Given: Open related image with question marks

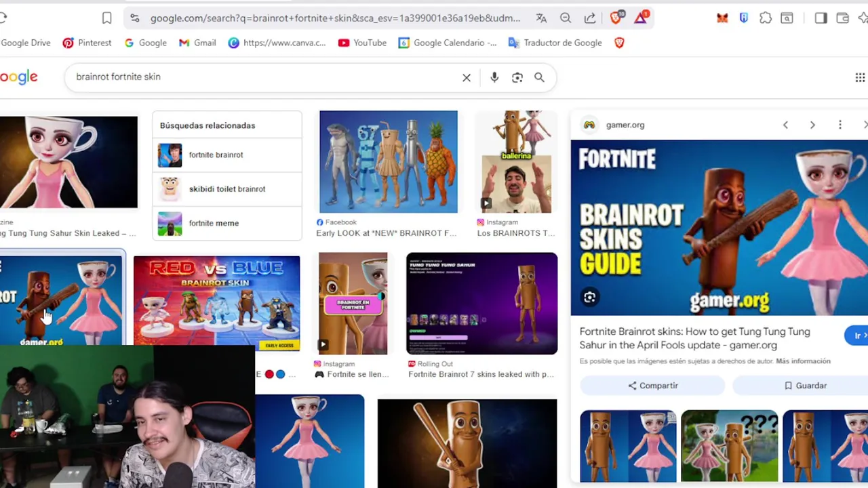Looking at the screenshot, I should coord(729,445).
